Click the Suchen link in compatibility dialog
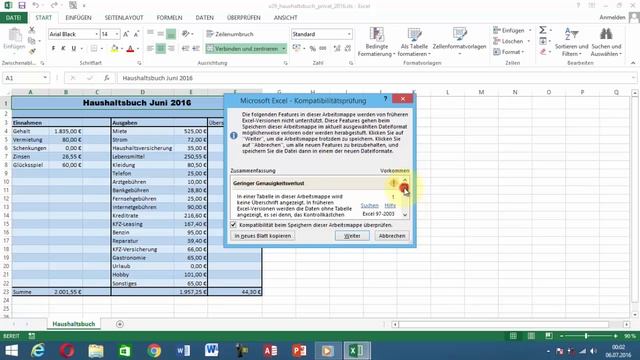 coord(369,205)
